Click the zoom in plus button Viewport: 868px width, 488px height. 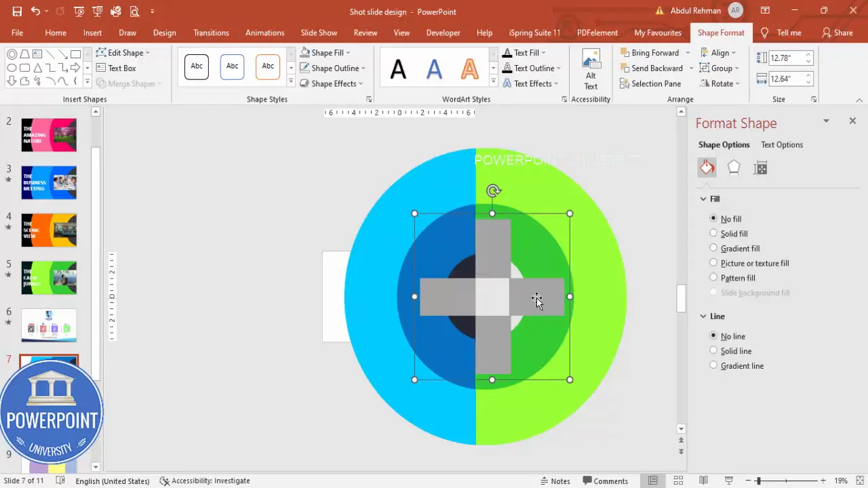823,481
